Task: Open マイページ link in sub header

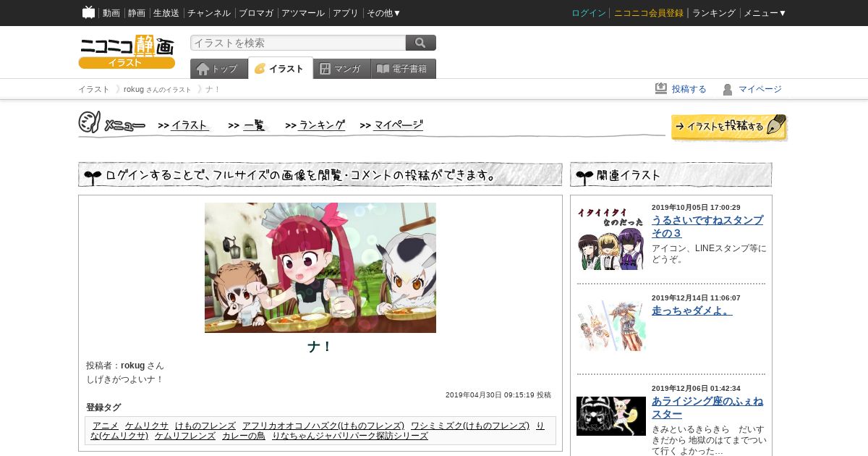Action: (x=760, y=89)
